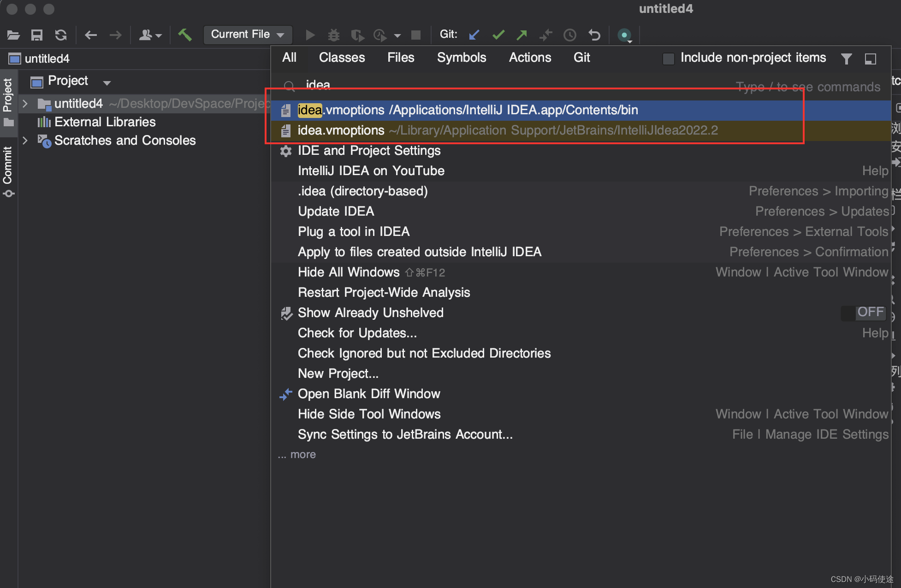Select .idea (directory-based) result

[581, 191]
